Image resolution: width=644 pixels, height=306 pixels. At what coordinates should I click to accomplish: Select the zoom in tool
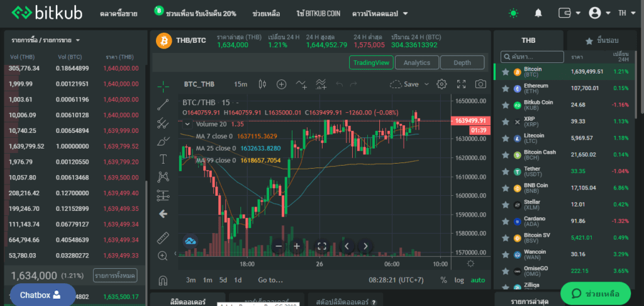[x=163, y=256]
